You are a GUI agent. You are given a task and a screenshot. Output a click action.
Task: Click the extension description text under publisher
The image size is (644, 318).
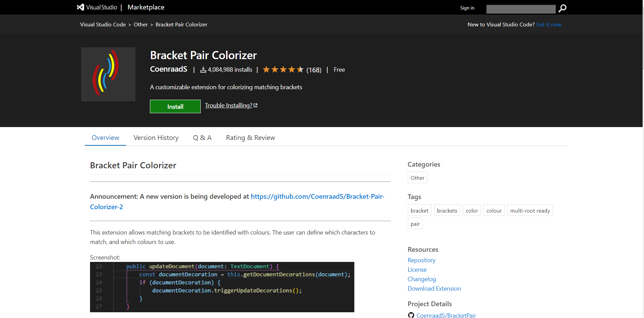(226, 87)
